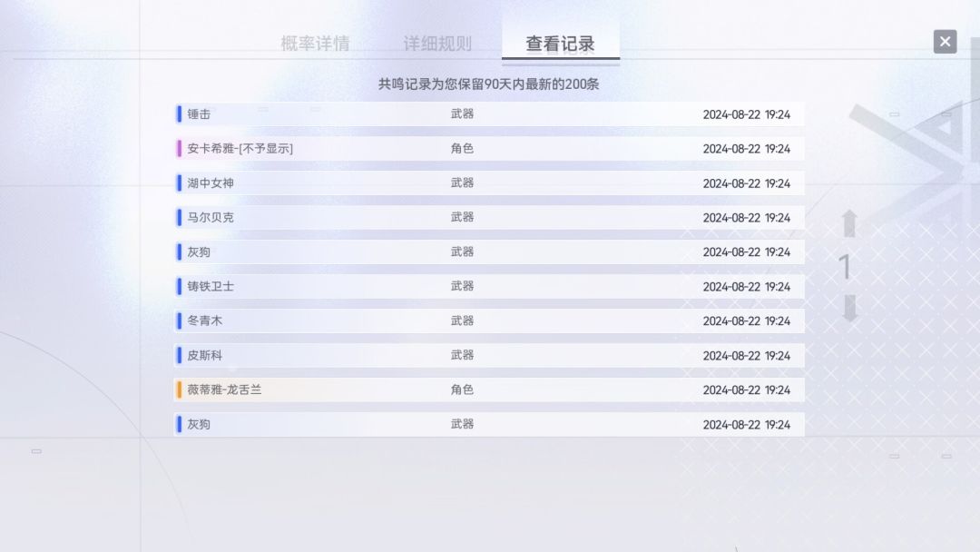The height and width of the screenshot is (552, 980).
Task: Click the page number 1 indicator
Action: [x=845, y=267]
